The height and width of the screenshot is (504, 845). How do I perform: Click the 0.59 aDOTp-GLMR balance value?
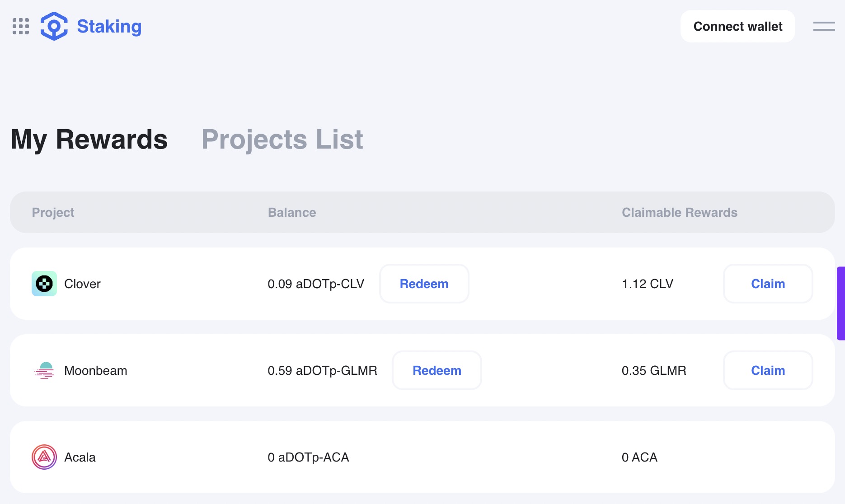click(x=322, y=370)
